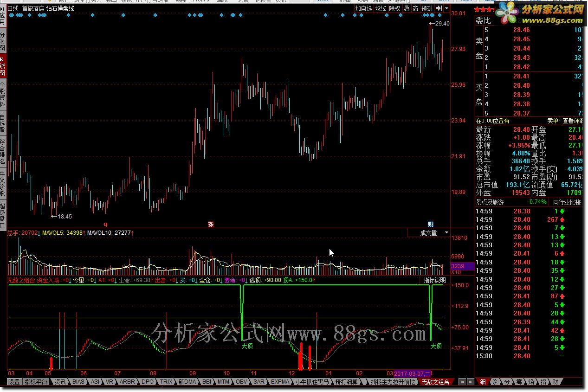Toggle the 除权 adjustment button

(x=394, y=8)
